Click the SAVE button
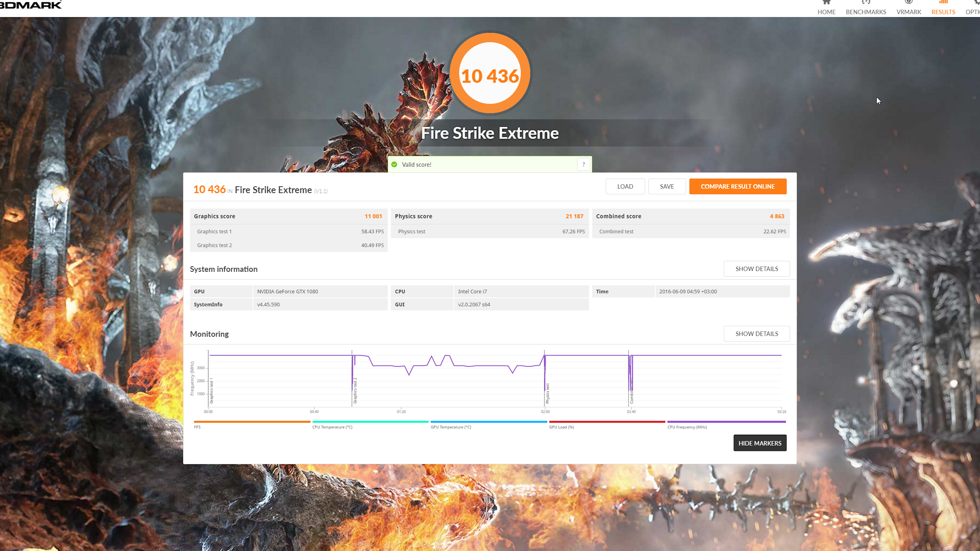Viewport: 980px width, 551px height. coord(667,186)
